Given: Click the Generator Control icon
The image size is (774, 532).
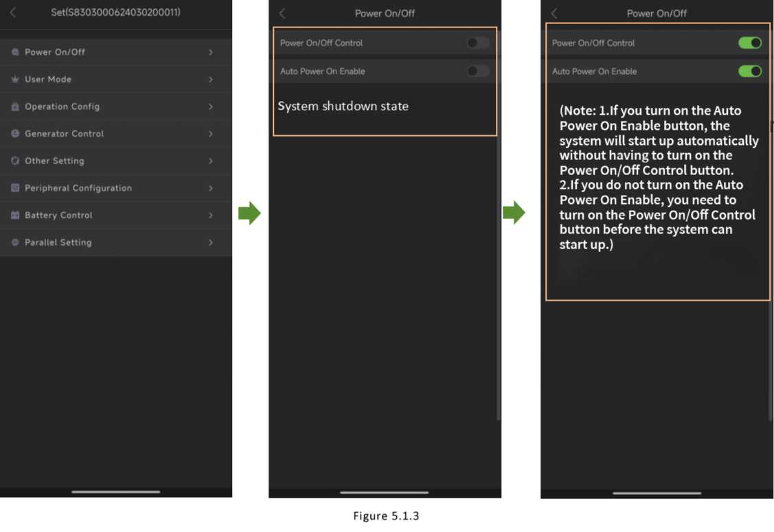Looking at the screenshot, I should 15,134.
